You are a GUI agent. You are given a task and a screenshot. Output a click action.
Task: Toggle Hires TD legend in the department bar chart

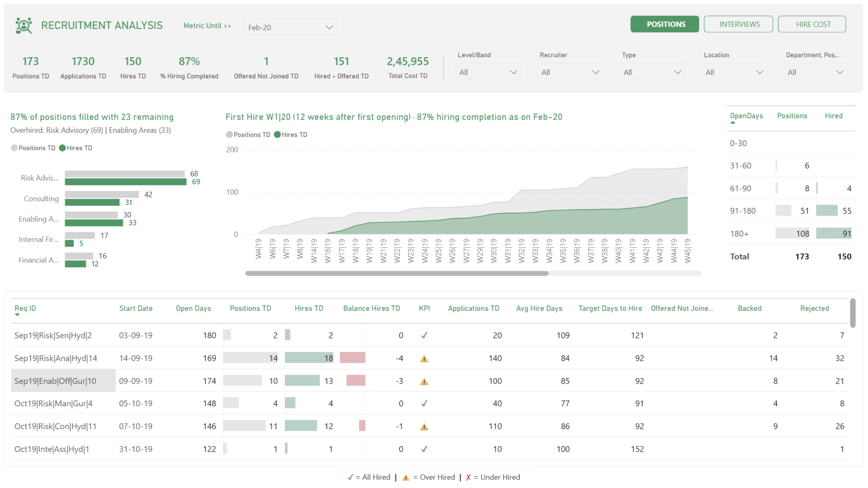tap(76, 148)
